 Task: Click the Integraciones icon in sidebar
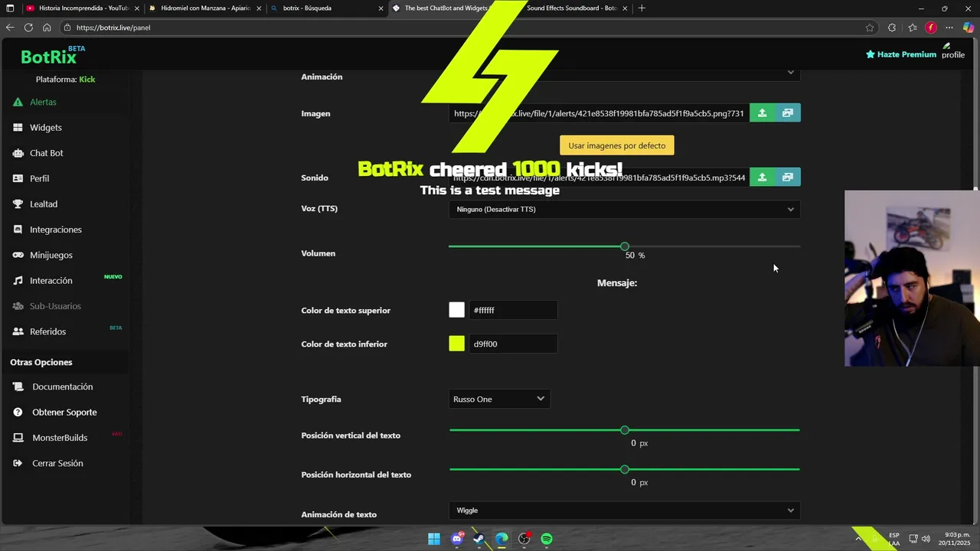click(18, 230)
